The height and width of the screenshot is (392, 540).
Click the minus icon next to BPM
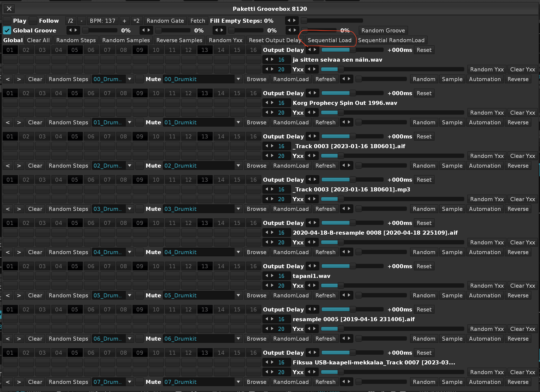[81, 21]
